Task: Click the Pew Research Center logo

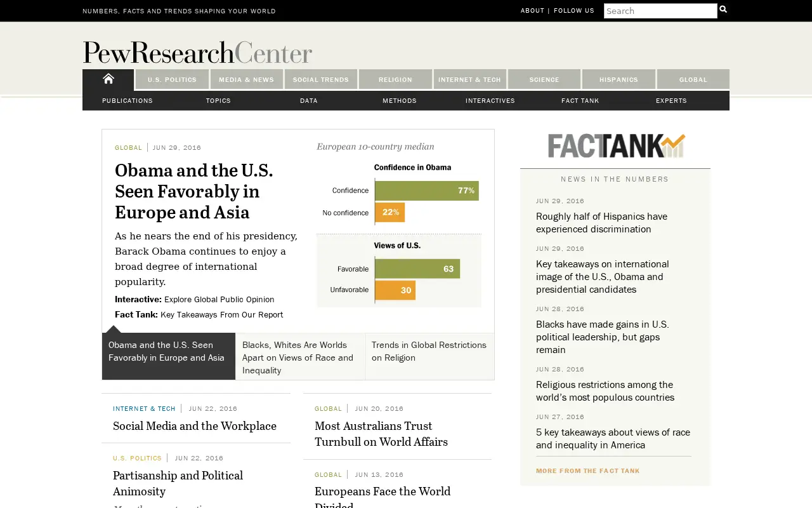Action: pos(197,52)
